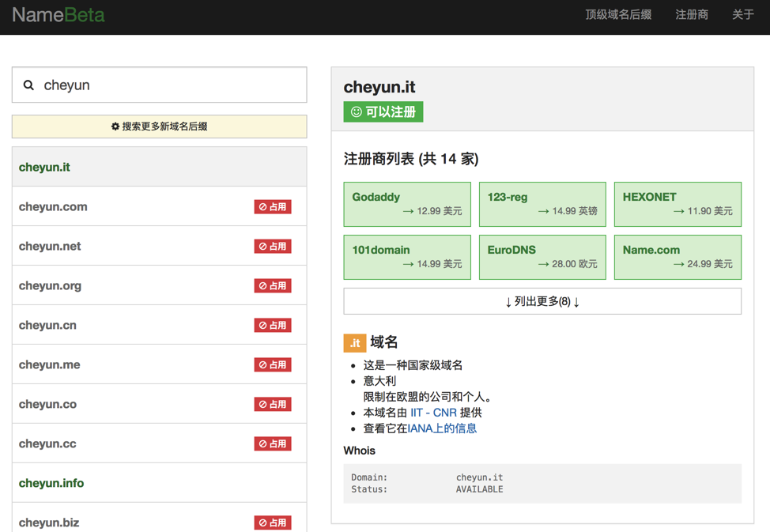
Task: Click the search magnifier icon
Action: click(29, 85)
